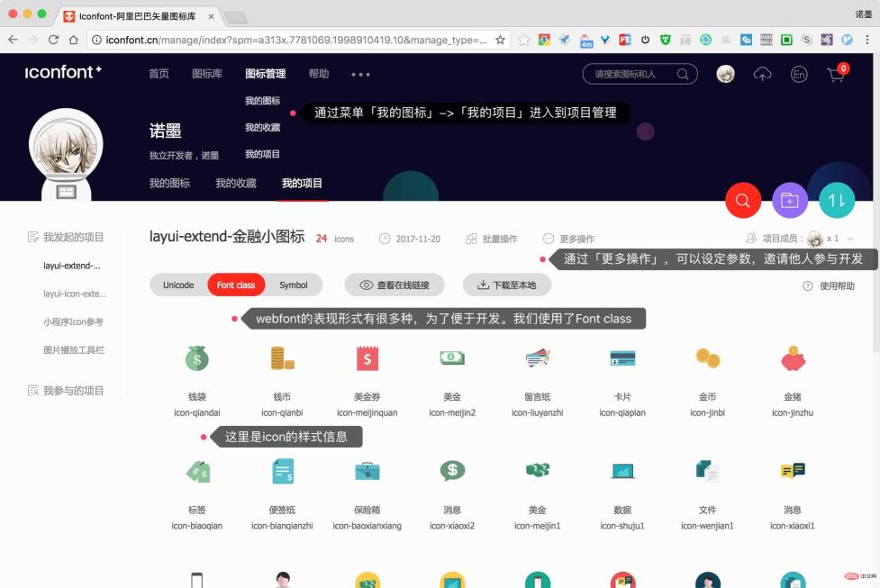Open the shopping cart icon
Viewport: 880px width, 588px height.
pos(836,74)
